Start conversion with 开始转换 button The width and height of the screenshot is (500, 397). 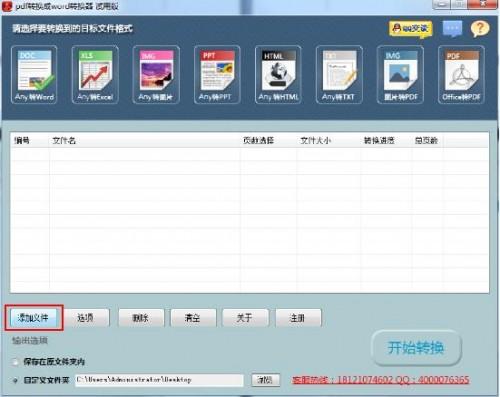[416, 348]
